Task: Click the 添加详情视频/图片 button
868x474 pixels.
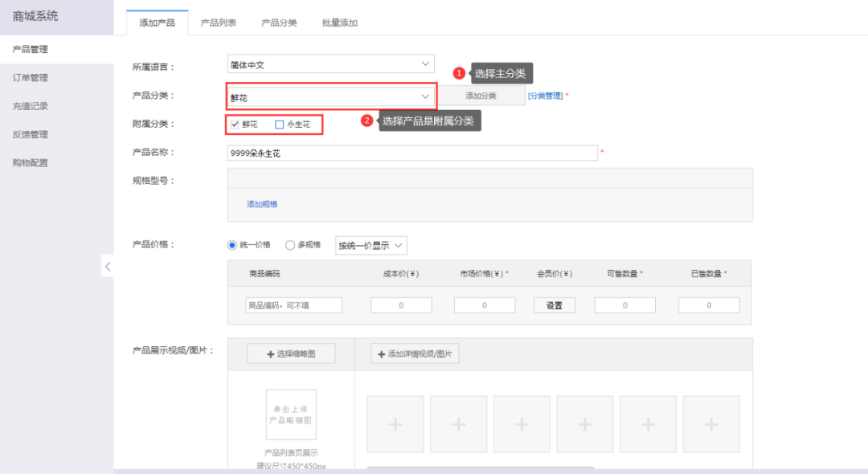Action: click(415, 353)
